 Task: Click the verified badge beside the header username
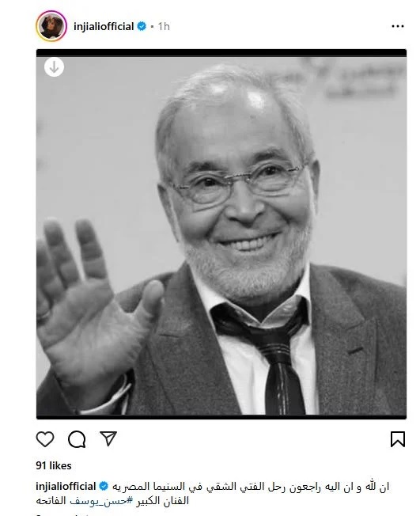pyautogui.click(x=142, y=26)
